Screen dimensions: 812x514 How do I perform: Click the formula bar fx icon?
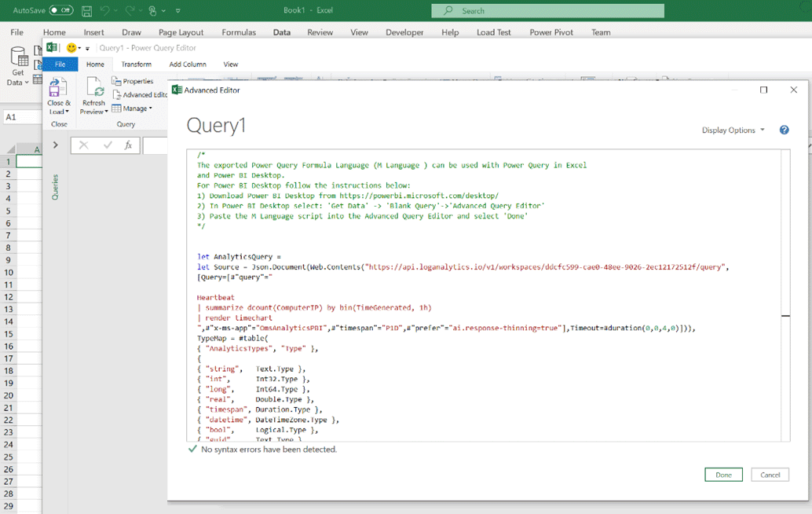pos(129,145)
